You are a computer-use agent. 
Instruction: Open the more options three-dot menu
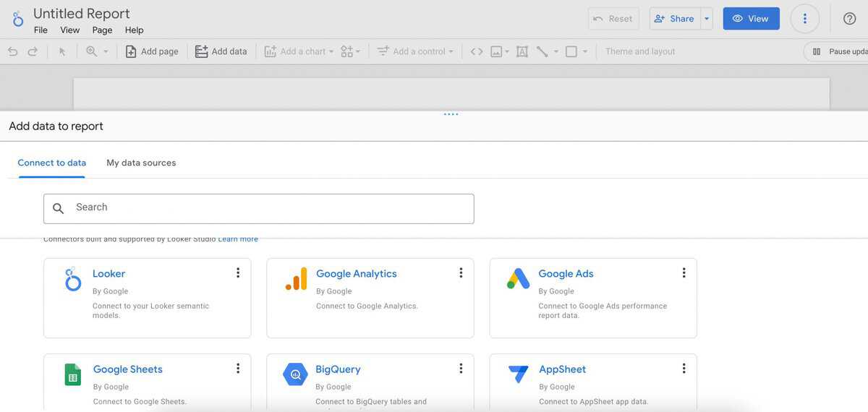click(x=805, y=19)
